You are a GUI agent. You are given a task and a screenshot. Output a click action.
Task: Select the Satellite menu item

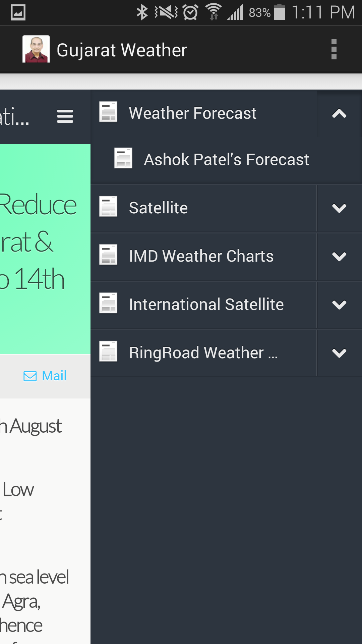158,208
